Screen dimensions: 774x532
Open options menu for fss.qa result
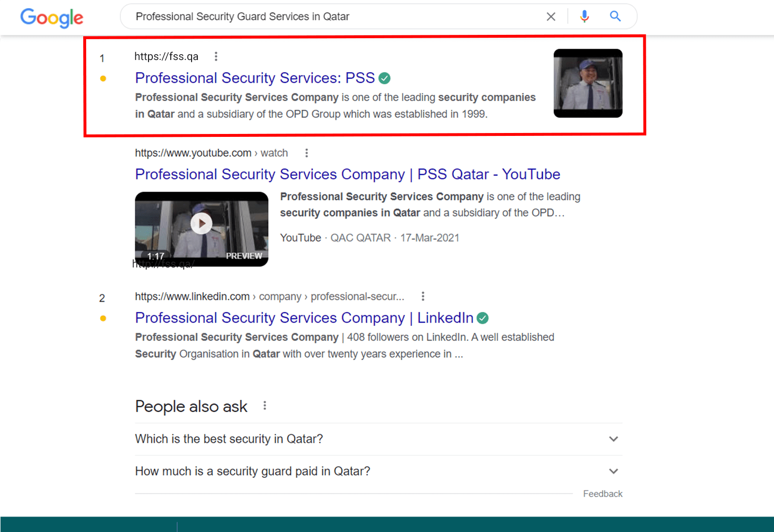(x=216, y=57)
